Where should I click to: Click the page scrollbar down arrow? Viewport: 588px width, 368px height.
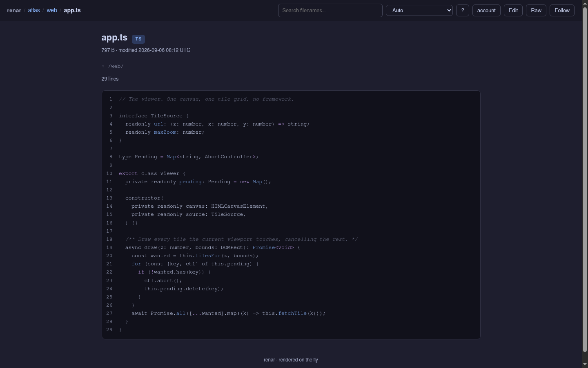tap(585, 365)
